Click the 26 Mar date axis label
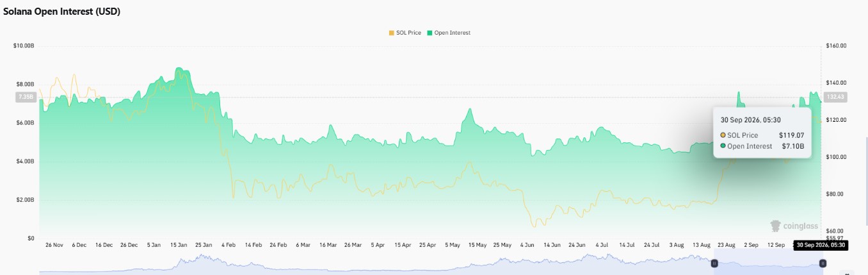The height and width of the screenshot is (275, 868). click(353, 245)
